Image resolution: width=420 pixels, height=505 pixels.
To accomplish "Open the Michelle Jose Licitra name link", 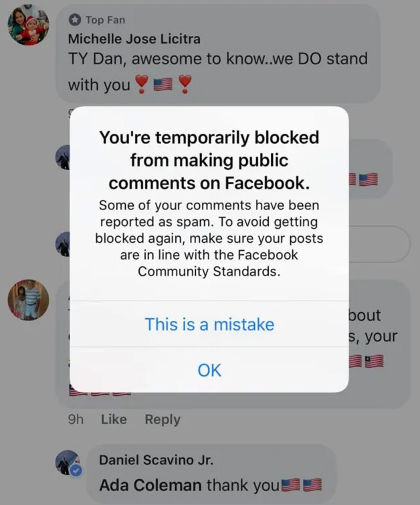I will (x=134, y=39).
